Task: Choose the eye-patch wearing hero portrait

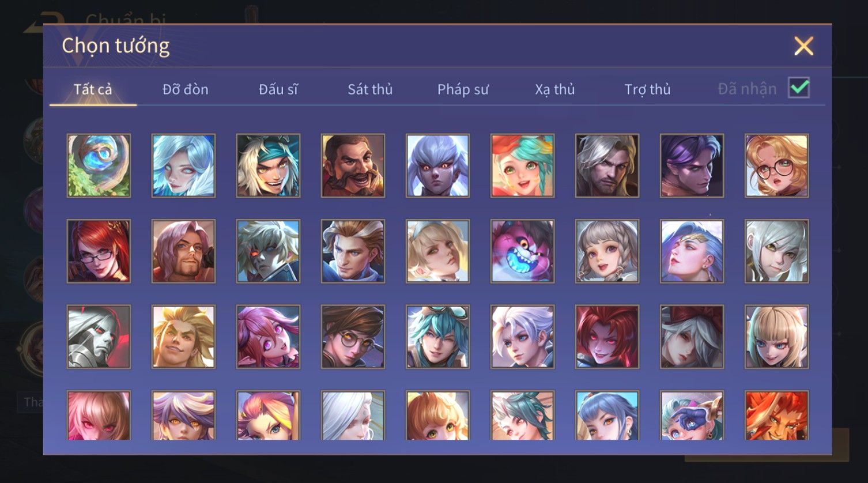Action: 692,415
